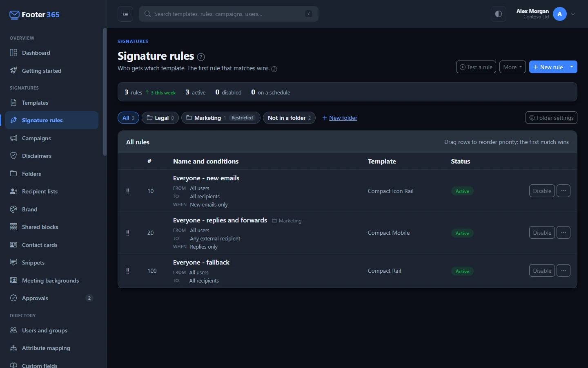588x368 pixels.
Task: Disable the 'Everyone - new emails' rule
Action: coord(542,191)
